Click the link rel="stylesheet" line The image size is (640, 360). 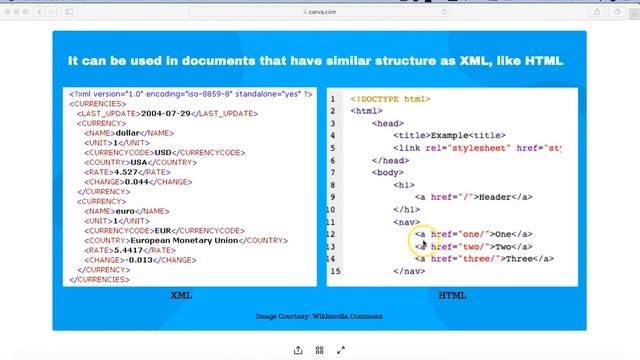click(x=477, y=148)
